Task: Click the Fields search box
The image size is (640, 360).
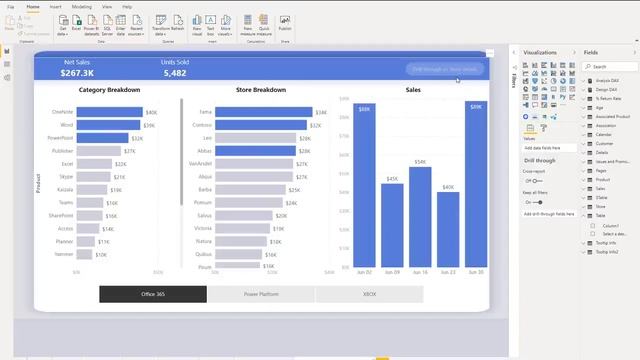Action: click(610, 67)
